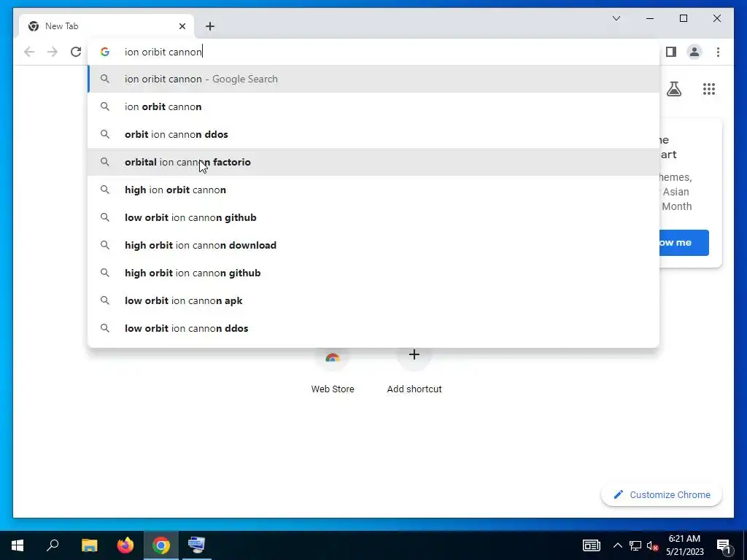
Task: Select suggestion 'orbital ion cannon factorio'
Action: point(374,162)
